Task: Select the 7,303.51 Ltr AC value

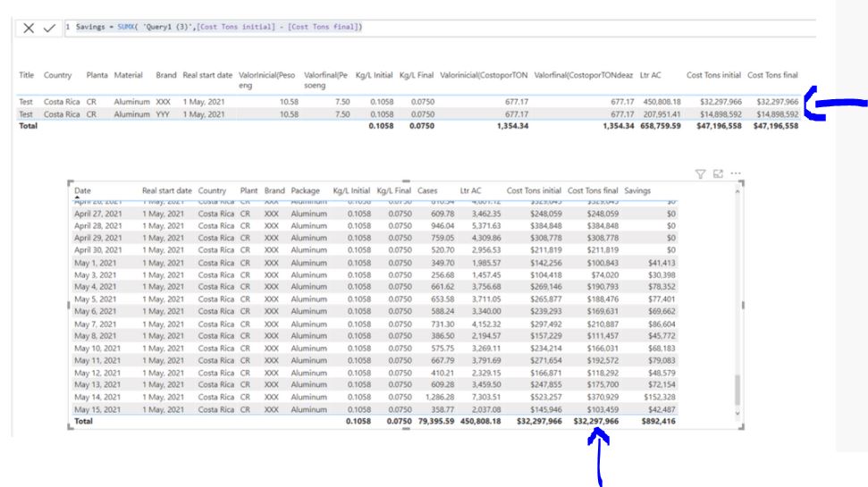Action: [486, 397]
